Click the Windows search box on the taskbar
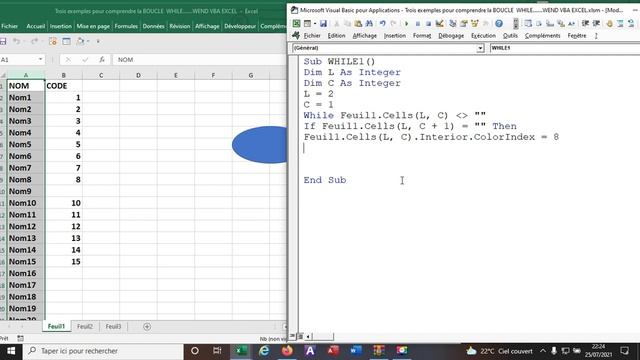Screen dimensions: 640x360 103,351
